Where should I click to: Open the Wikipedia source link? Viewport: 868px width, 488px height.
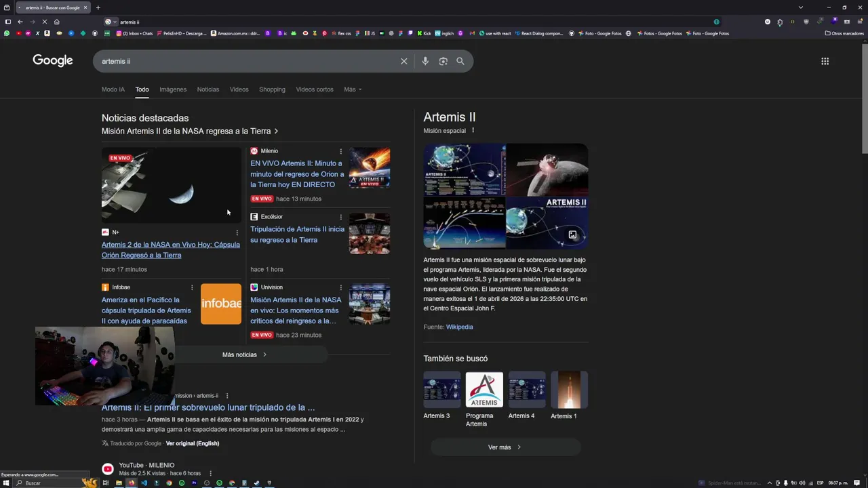click(459, 327)
